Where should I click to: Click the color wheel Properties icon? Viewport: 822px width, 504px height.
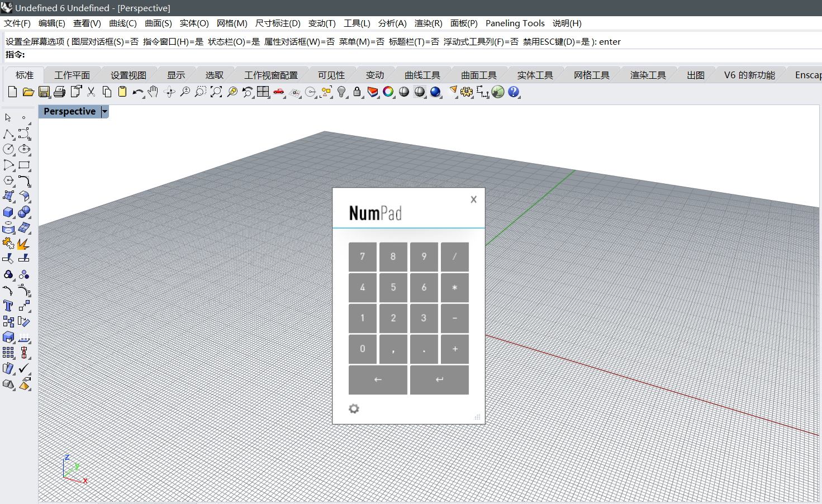(388, 92)
